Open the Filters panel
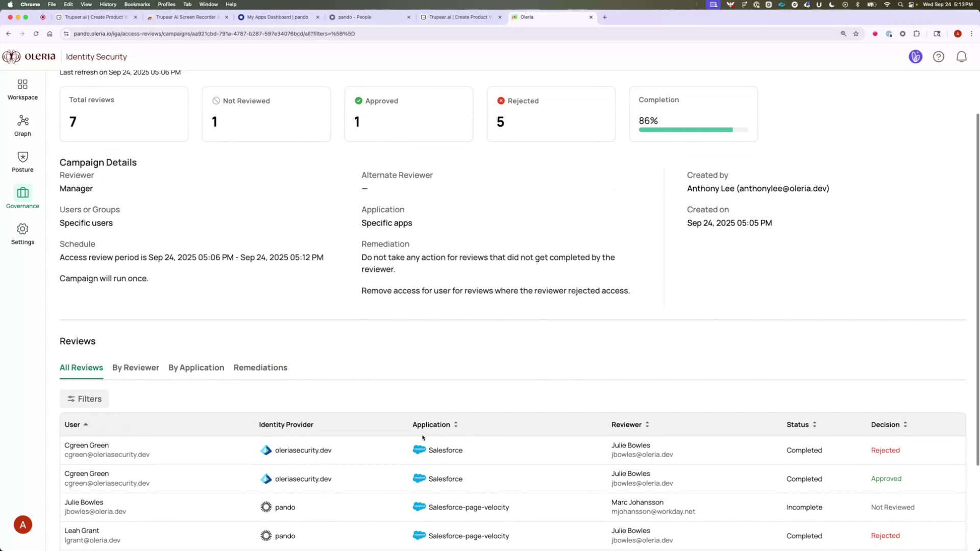Image resolution: width=980 pixels, height=551 pixels. pos(84,398)
